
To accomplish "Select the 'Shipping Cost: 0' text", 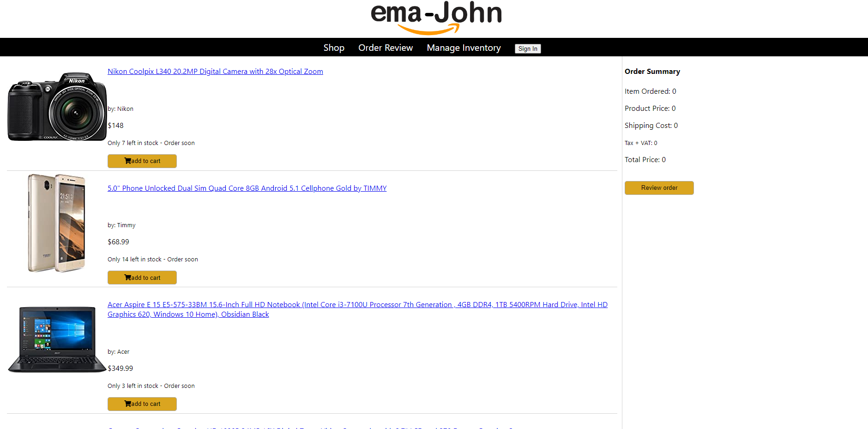I will pos(651,126).
